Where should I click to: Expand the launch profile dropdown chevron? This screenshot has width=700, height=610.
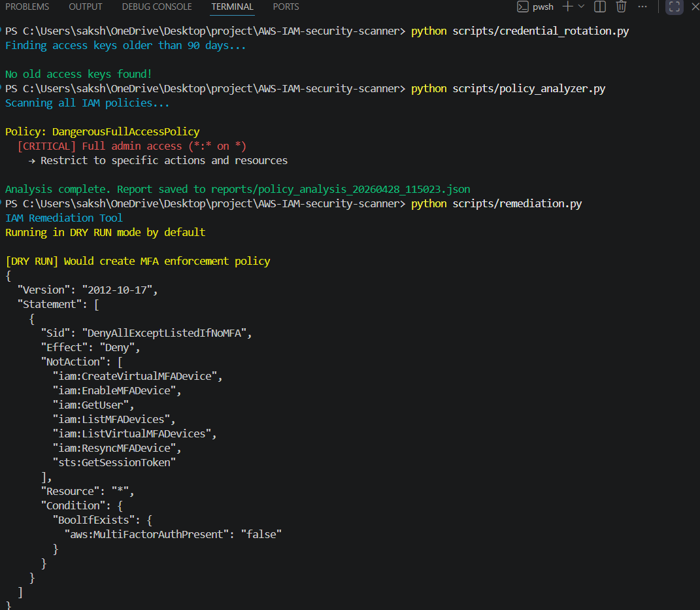click(x=581, y=7)
